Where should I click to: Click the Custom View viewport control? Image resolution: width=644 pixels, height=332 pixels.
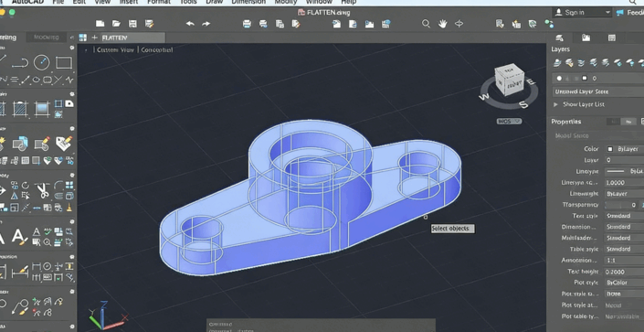coord(115,49)
